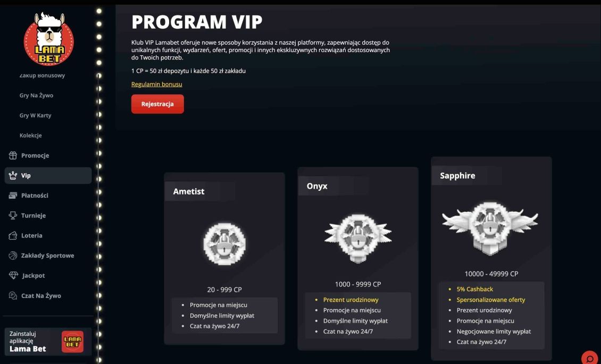This screenshot has width=601, height=364.
Task: Click the Loteria ticket icon
Action: 13,235
